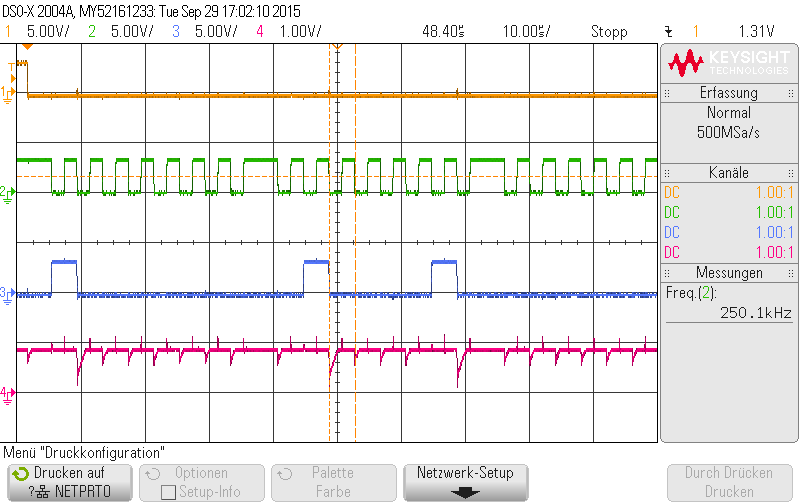Click the green DC 1.00:1 channel row
Image resolution: width=800 pixels, height=503 pixels.
(729, 212)
